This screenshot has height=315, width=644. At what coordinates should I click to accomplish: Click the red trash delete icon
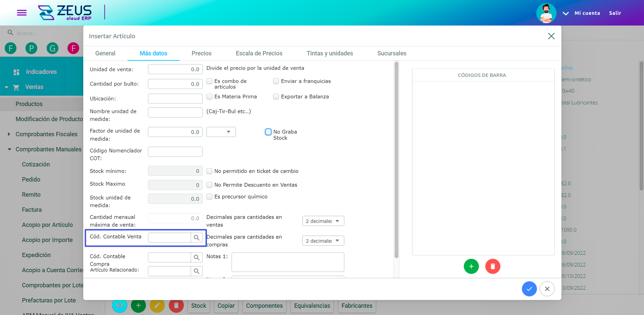tap(176, 306)
